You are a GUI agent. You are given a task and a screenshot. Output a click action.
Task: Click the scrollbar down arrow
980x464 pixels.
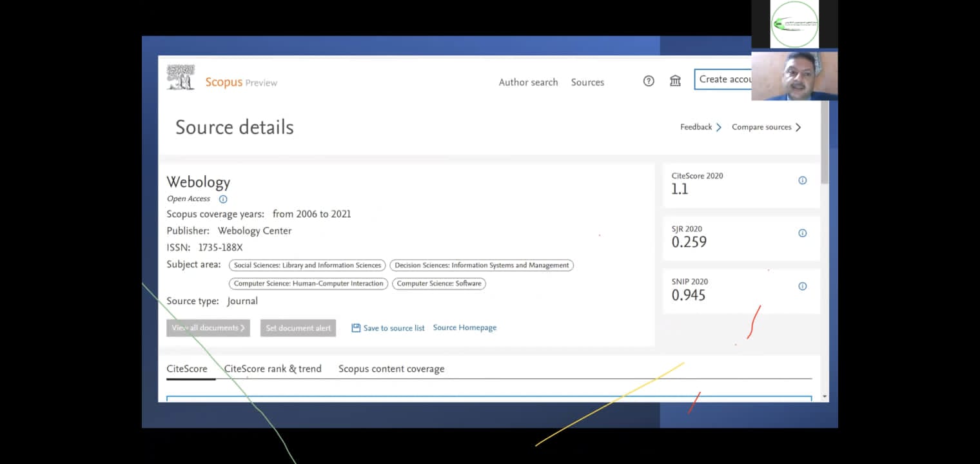pos(825,396)
